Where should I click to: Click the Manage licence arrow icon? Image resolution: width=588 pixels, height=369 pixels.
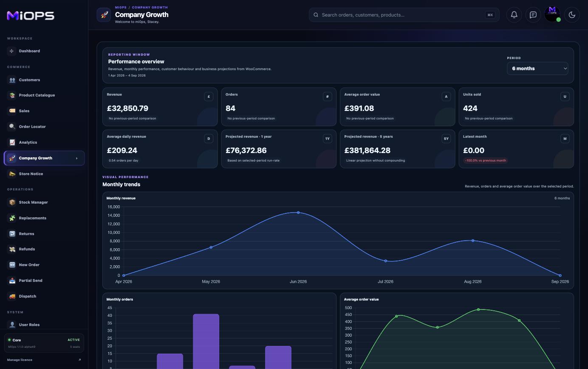79,360
